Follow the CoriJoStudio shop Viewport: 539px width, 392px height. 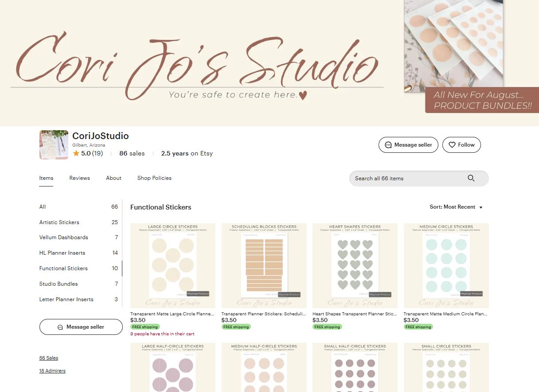[461, 145]
